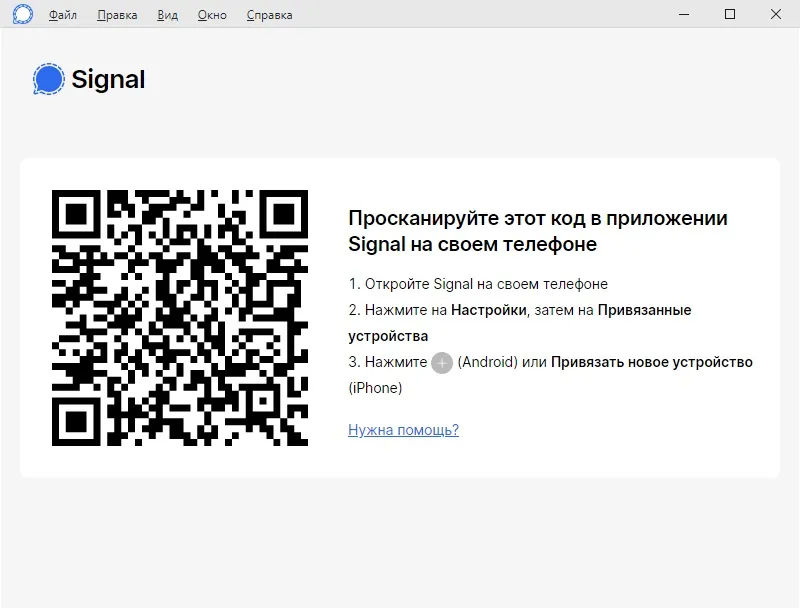Click the Нужна помощь? link
The width and height of the screenshot is (800, 610).
[404, 430]
